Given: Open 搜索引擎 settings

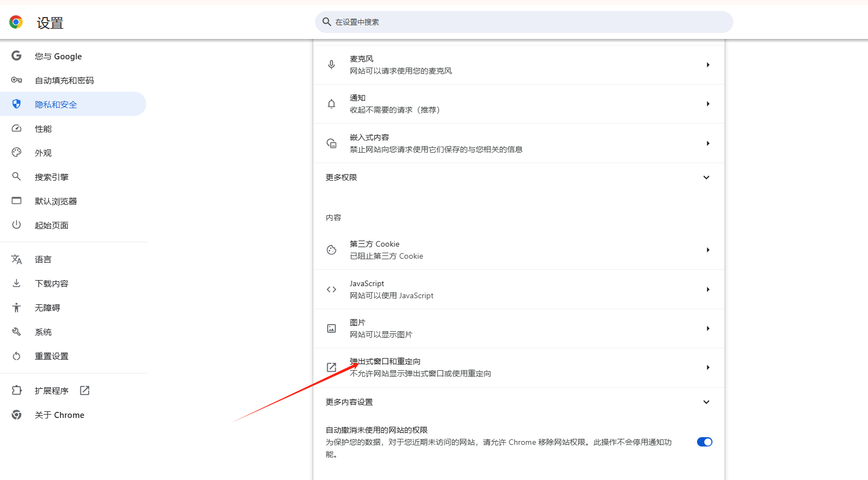Looking at the screenshot, I should point(73,177).
